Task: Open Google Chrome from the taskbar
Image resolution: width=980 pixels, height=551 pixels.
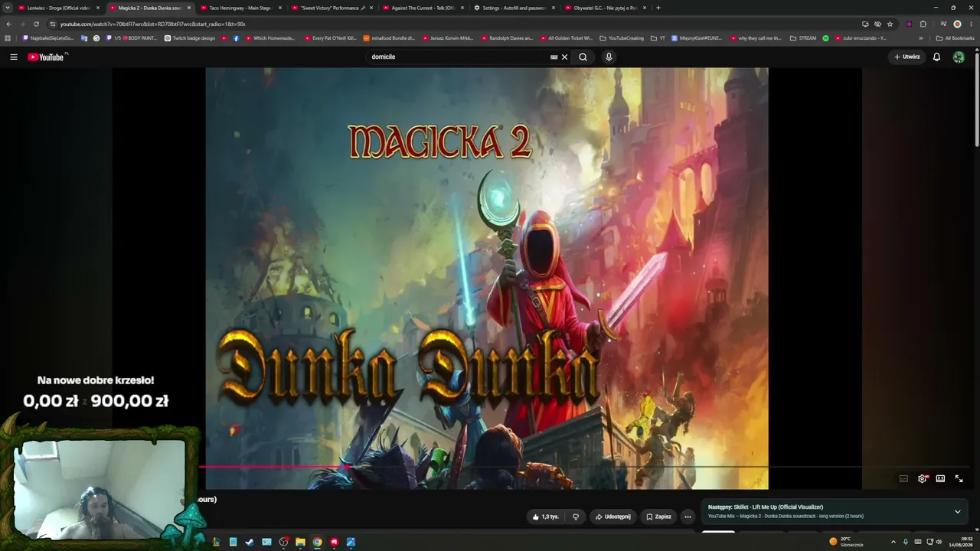Action: [x=317, y=542]
